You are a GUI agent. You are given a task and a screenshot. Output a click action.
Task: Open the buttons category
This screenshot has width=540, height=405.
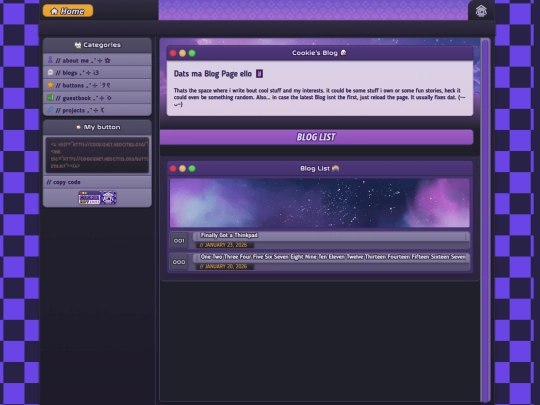tap(97, 85)
